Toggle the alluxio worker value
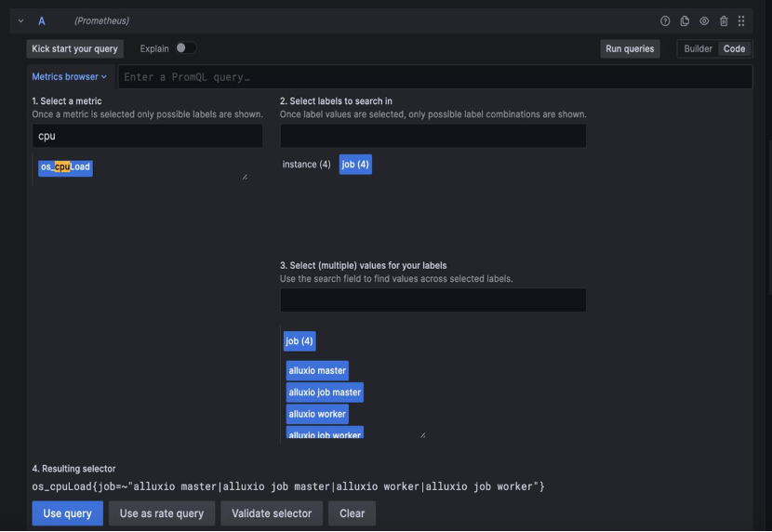Image resolution: width=772 pixels, height=532 pixels. coord(317,414)
